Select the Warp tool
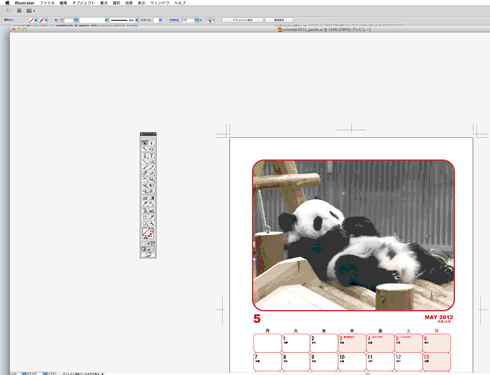 click(145, 185)
